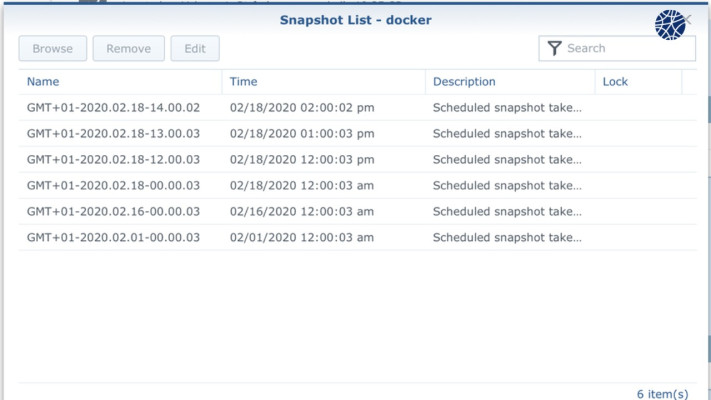Image resolution: width=711 pixels, height=400 pixels.
Task: Click the Lock column header
Action: click(637, 82)
